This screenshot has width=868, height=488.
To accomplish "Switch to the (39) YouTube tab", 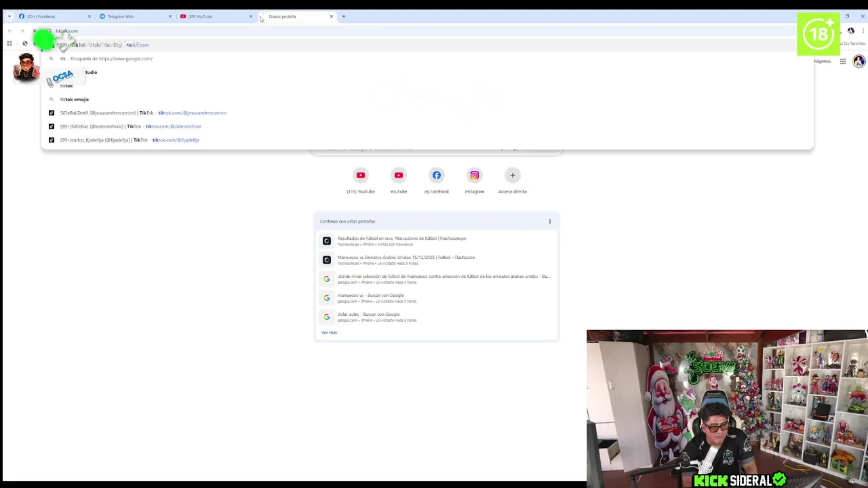I will 214,16.
